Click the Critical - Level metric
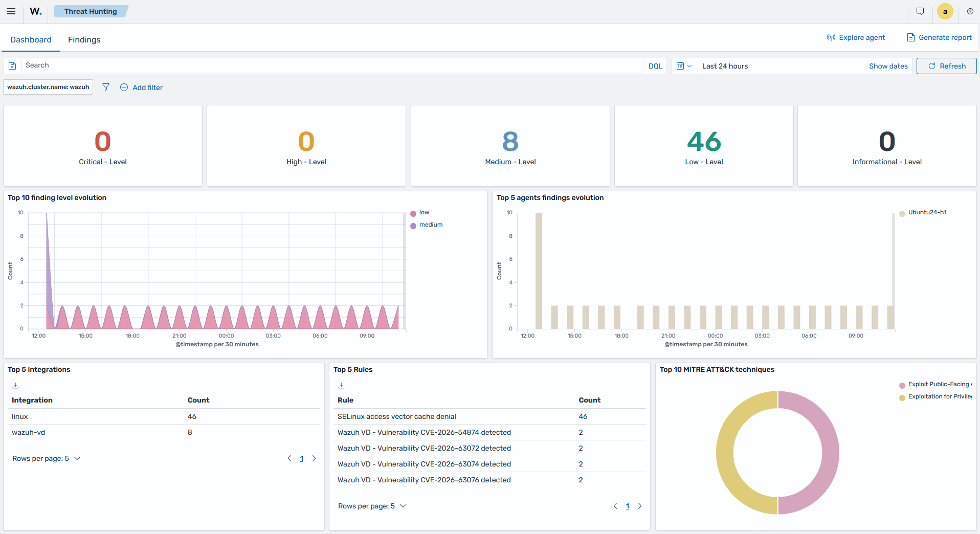The height and width of the screenshot is (534, 980). [103, 146]
